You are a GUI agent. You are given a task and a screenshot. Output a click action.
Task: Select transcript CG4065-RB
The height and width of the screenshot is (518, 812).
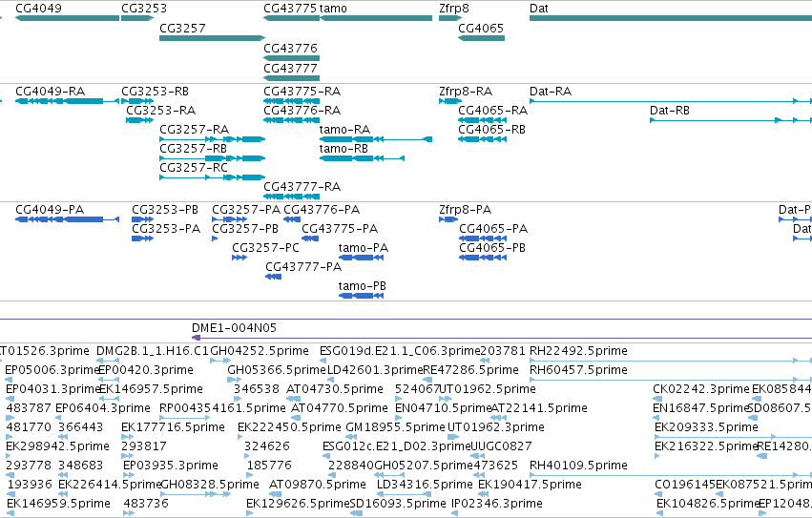pos(492,130)
